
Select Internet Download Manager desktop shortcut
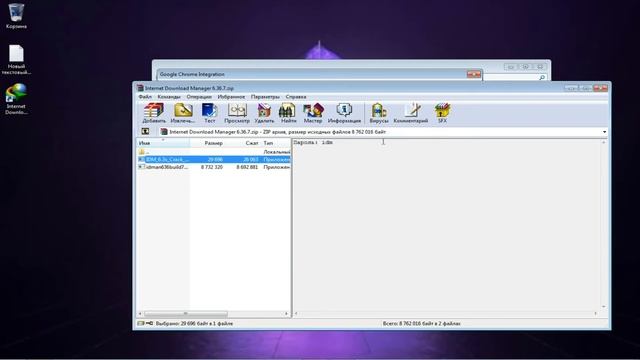click(16, 99)
